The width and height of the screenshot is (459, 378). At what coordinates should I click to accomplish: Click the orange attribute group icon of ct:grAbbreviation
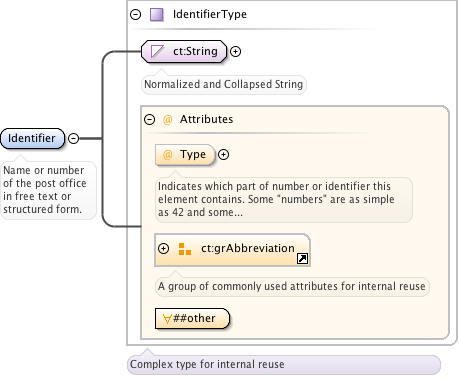pyautogui.click(x=185, y=249)
